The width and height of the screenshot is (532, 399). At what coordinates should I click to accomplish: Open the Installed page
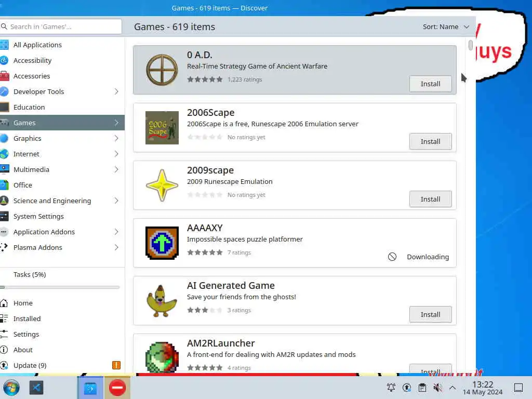click(62, 318)
